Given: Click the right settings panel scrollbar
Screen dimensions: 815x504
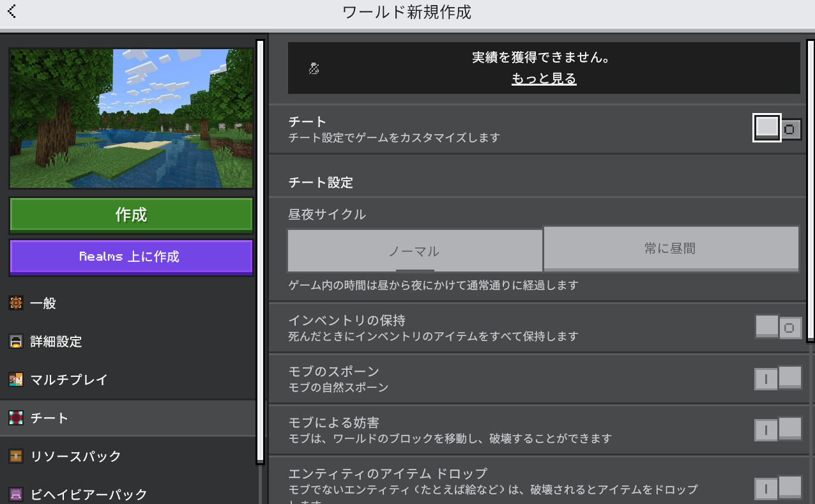Looking at the screenshot, I should point(811,192).
